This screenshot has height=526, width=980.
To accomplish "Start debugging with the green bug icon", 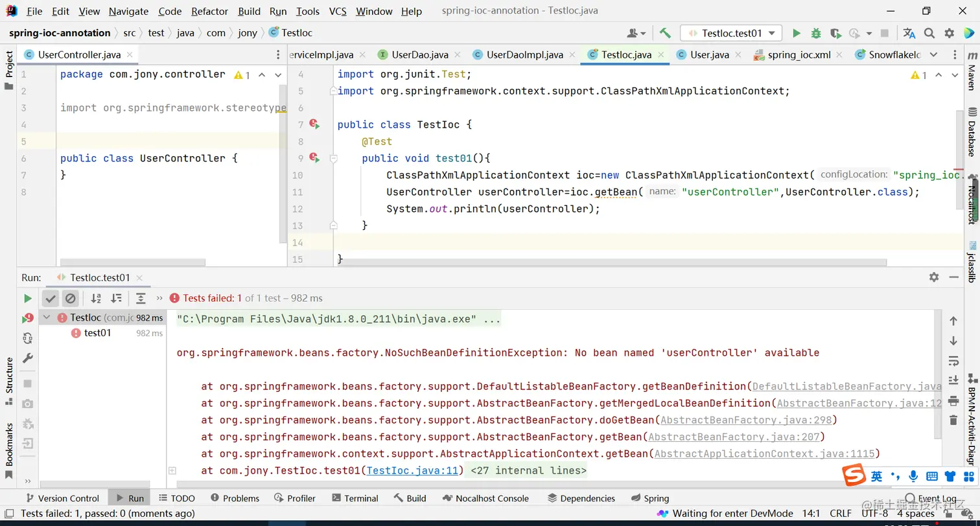I will click(816, 33).
